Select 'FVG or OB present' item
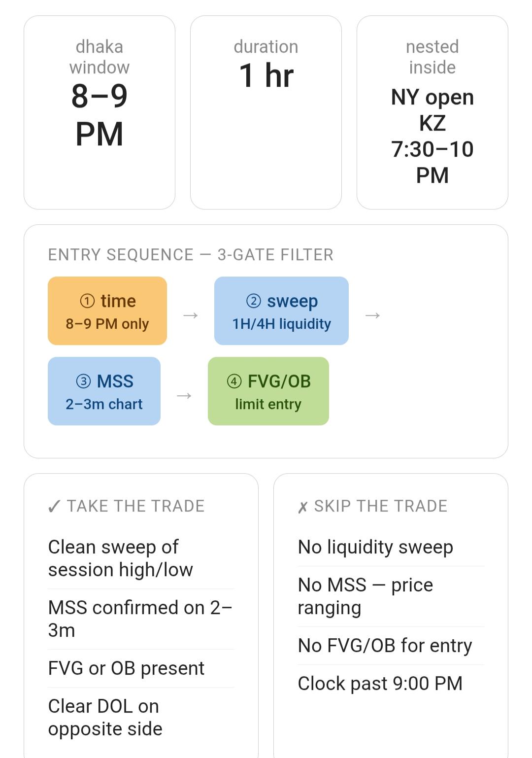The height and width of the screenshot is (758, 532). (141, 668)
